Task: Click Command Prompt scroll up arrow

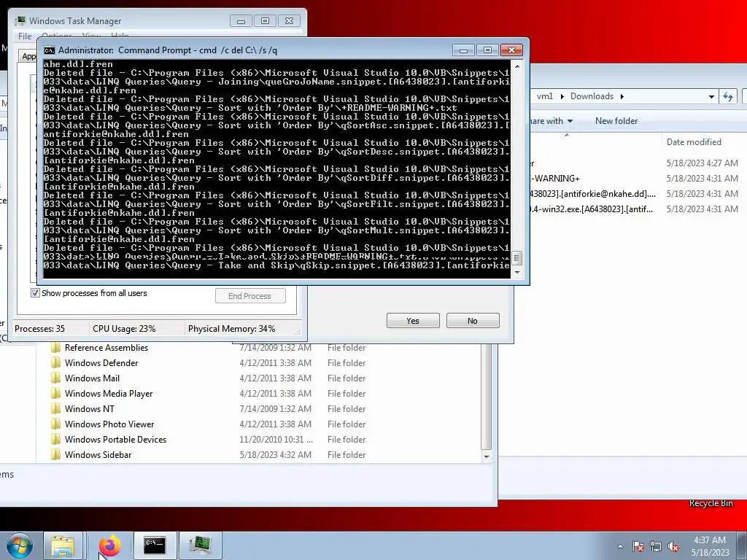Action: 517,66
